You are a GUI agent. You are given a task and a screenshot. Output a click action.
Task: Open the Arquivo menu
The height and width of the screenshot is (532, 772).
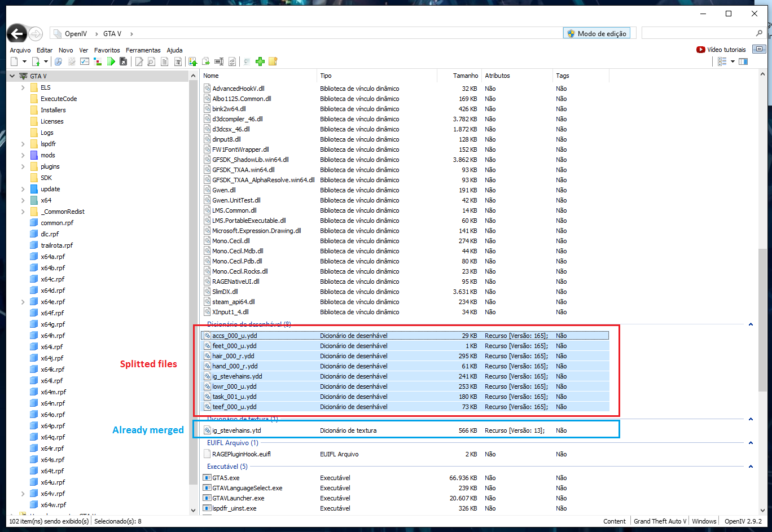[x=20, y=50]
